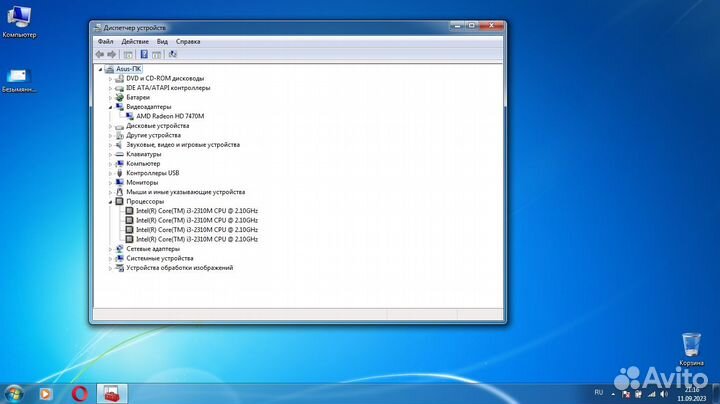720x404 pixels.
Task: Open the Справка menu
Action: [188, 41]
